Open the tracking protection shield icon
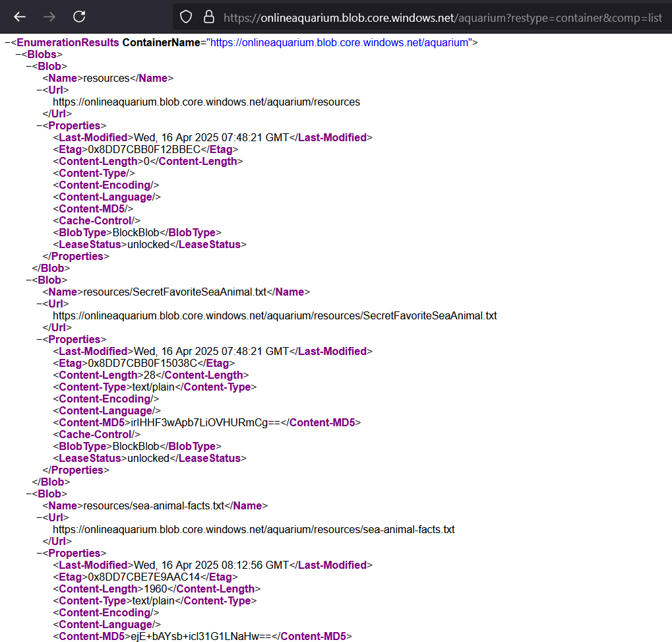Screen dimensions: 672x642 pos(186,17)
